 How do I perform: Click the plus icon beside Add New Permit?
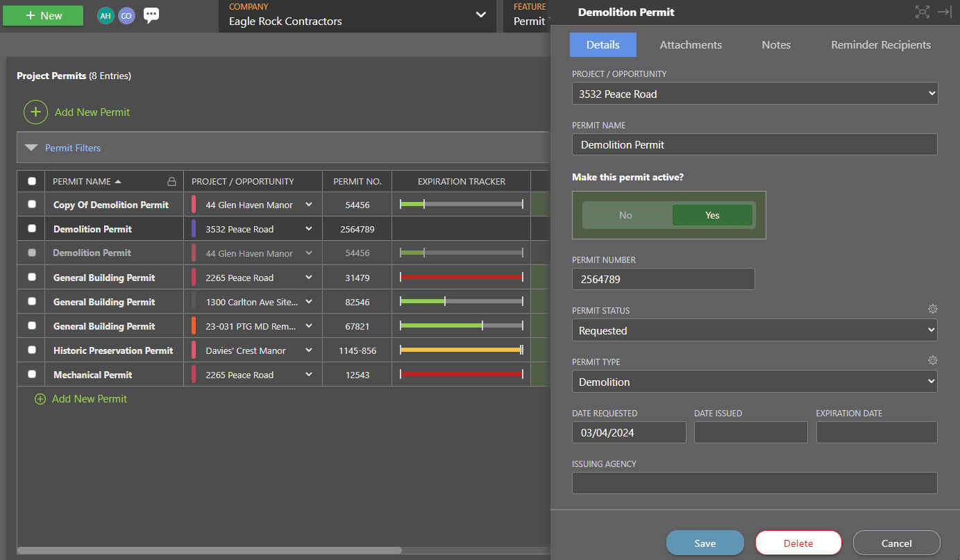[35, 112]
